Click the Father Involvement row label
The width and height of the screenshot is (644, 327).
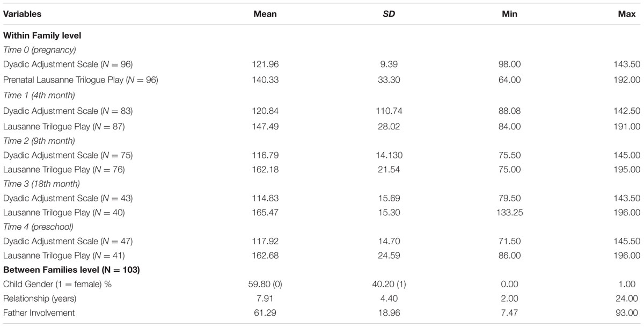point(39,313)
